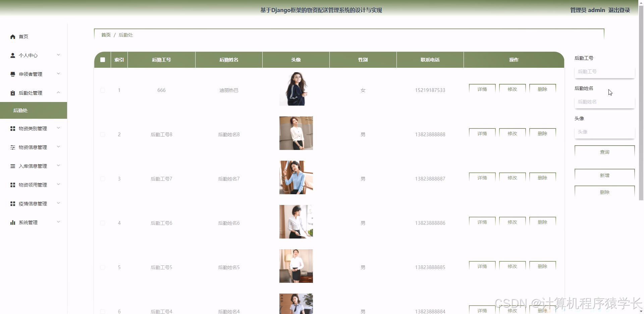
Task: Collapse the 后勤处管理 menu chevron
Action: click(x=58, y=93)
